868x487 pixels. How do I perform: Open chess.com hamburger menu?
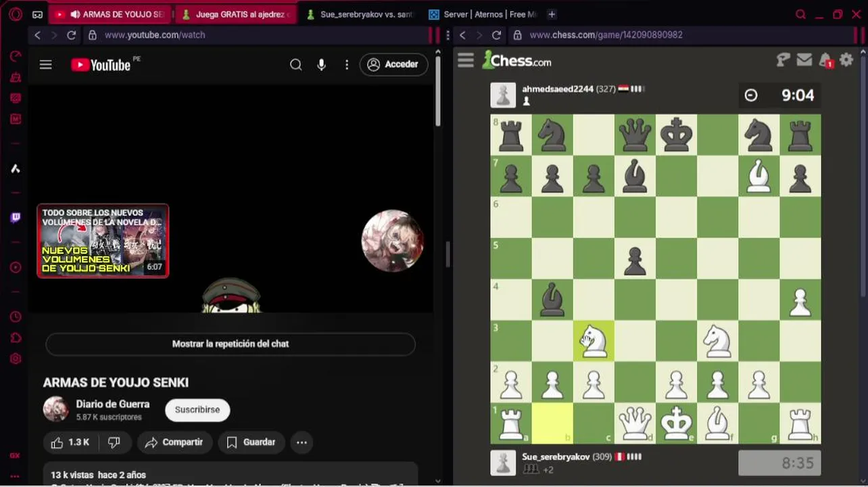(x=466, y=61)
